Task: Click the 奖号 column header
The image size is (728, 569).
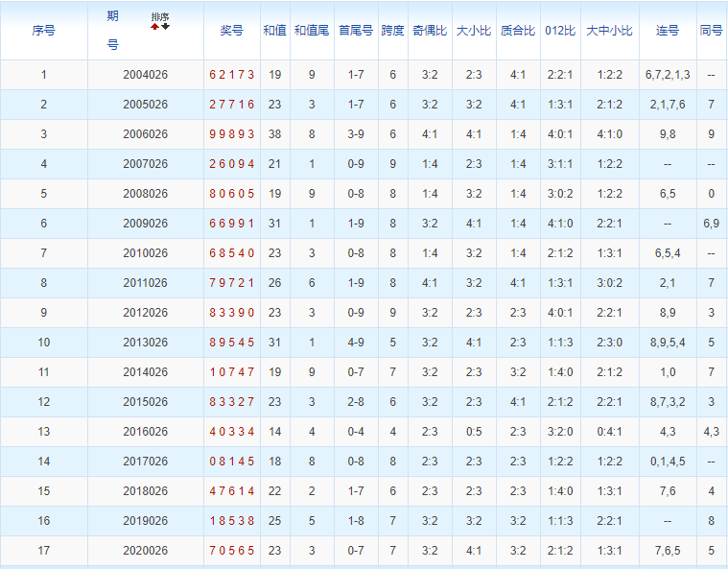Action: tap(232, 31)
